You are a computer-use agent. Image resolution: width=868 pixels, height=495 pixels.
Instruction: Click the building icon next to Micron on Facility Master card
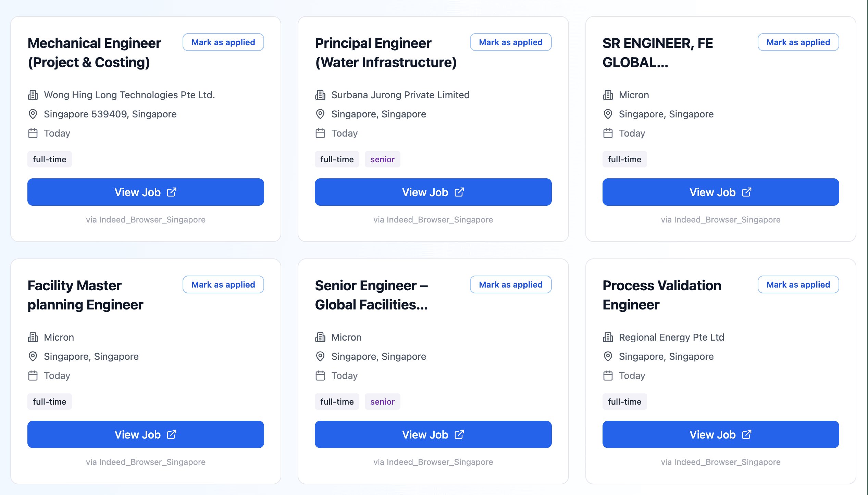(33, 337)
